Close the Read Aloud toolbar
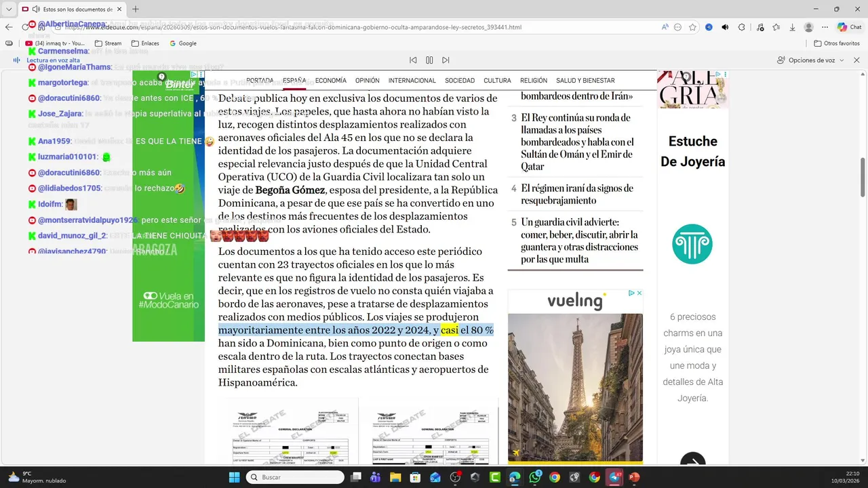 856,60
